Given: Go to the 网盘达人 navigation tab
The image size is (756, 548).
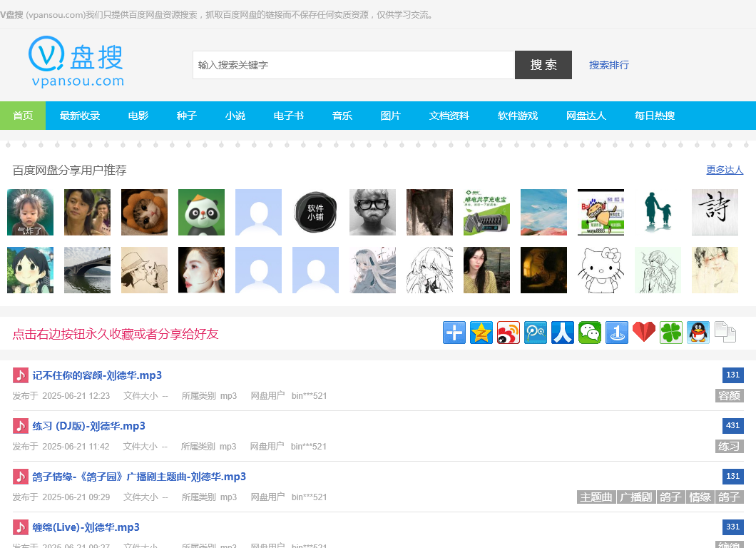Looking at the screenshot, I should [586, 116].
